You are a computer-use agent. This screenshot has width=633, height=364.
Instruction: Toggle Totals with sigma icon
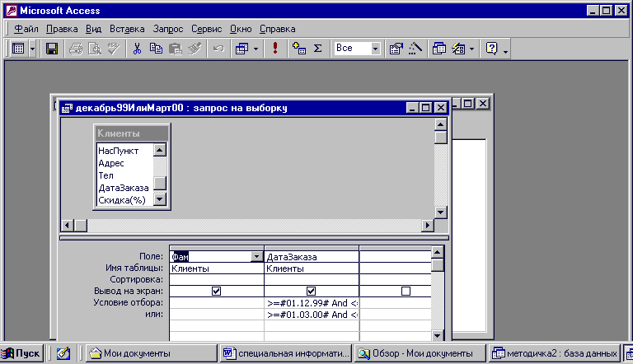318,49
